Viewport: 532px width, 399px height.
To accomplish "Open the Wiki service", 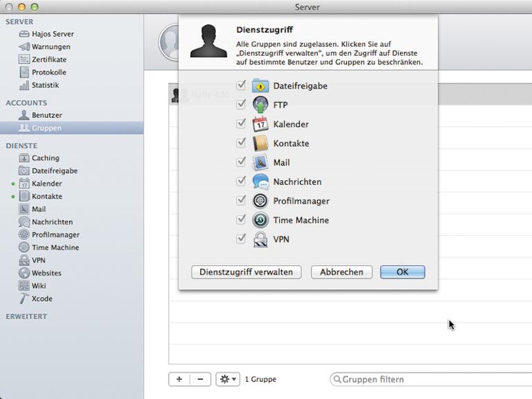I will 32,286.
